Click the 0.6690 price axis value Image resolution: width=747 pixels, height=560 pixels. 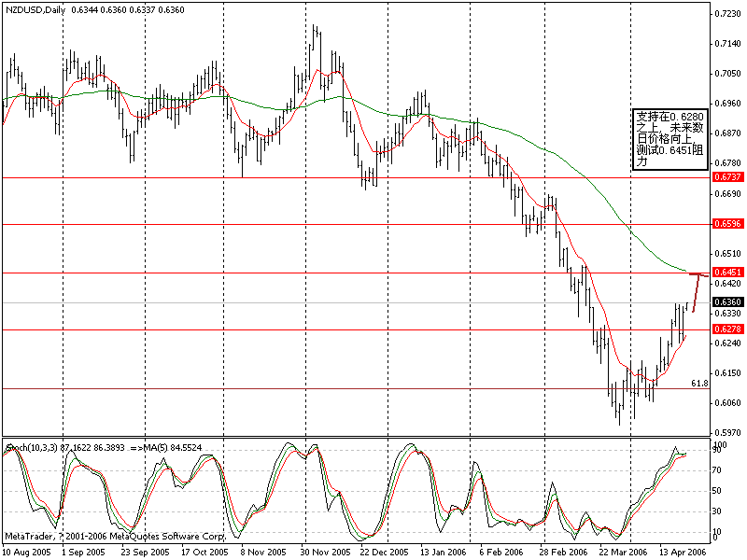[728, 194]
